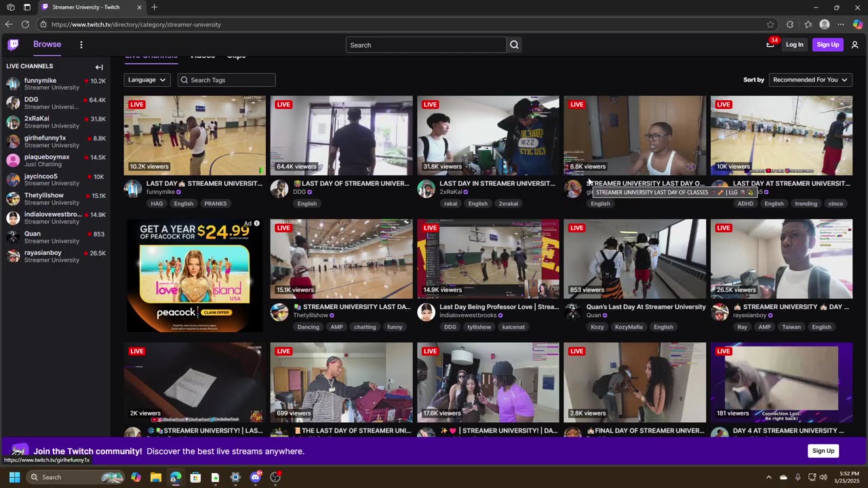Open the Edge Copilot icon
This screenshot has width=868, height=488.
[x=858, y=24]
